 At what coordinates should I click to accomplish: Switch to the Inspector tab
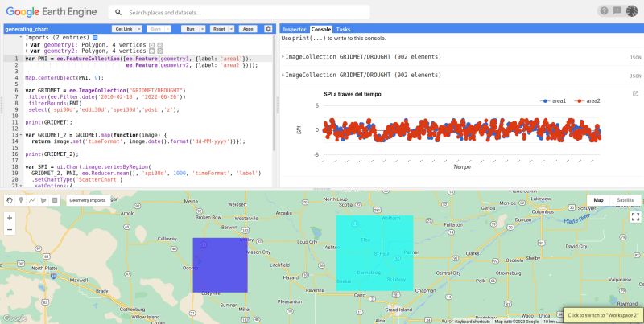(x=295, y=29)
